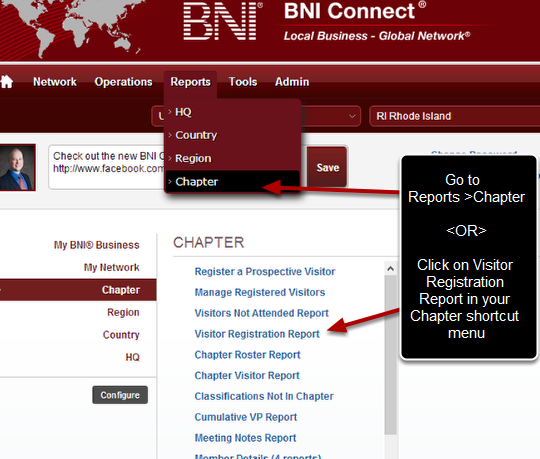Open Chapter Visitor Report link
Screen dimensions: 540x459
coord(247,375)
